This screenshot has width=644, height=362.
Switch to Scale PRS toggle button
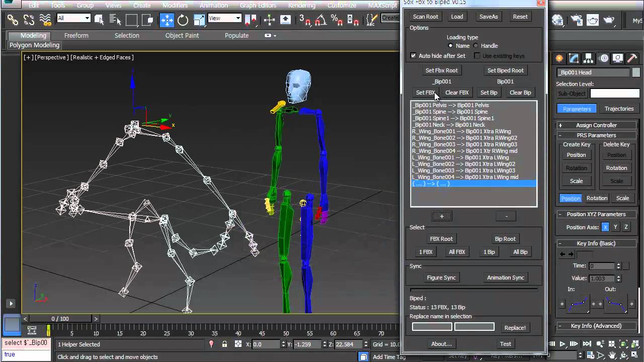tap(623, 198)
